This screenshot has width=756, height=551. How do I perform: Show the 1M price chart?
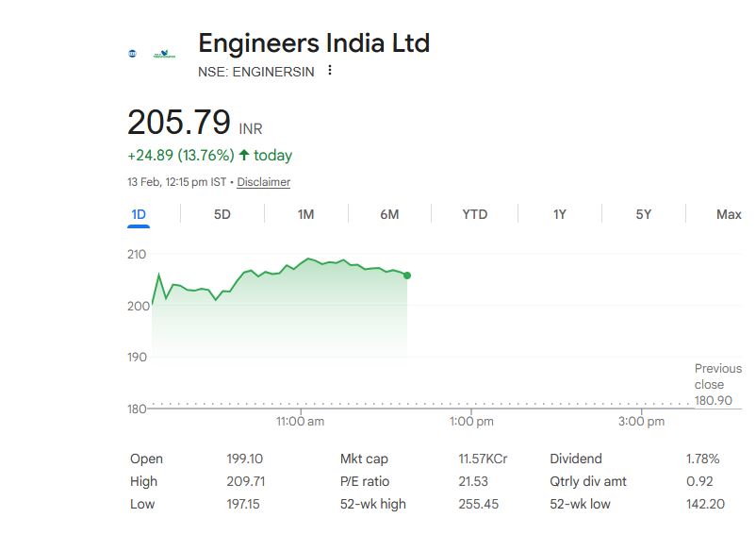[305, 214]
